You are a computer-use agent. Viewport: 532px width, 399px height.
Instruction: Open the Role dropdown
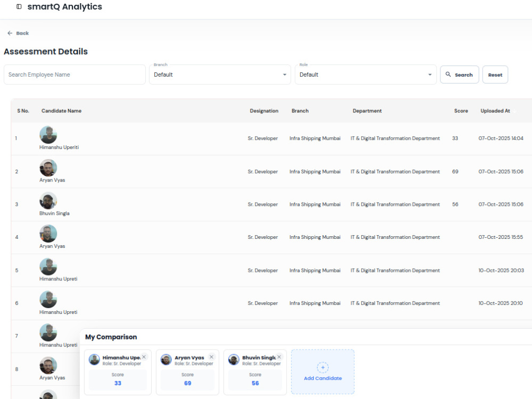[365, 74]
